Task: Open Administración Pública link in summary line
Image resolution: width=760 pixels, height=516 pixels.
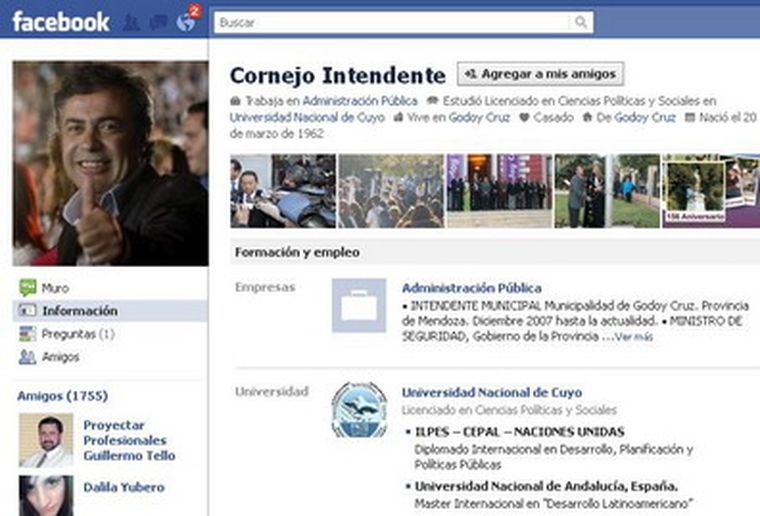Action: (x=360, y=101)
